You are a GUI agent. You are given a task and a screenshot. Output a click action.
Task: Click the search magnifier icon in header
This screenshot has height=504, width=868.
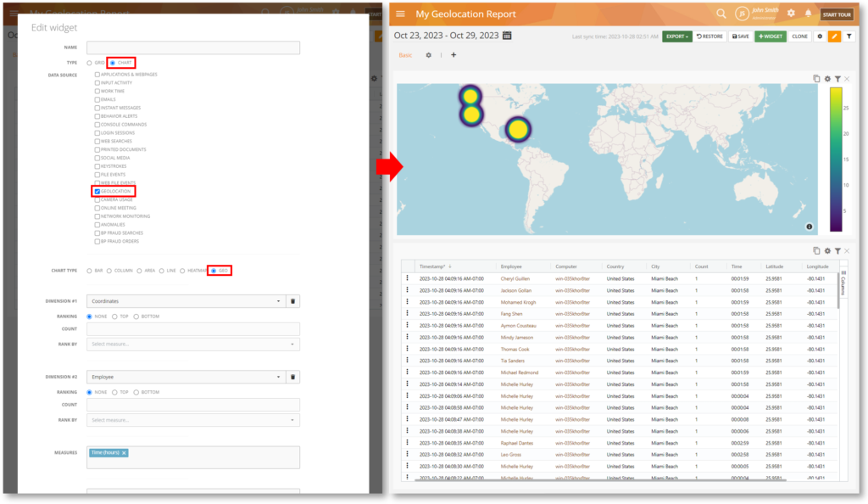coord(721,14)
